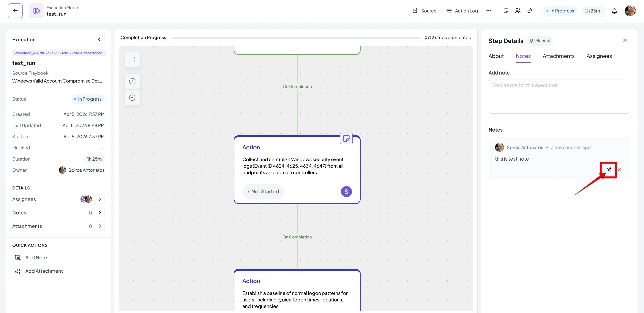Viewport: 644px width, 313px height.
Task: Expand the Attachments details row
Action: 100,226
